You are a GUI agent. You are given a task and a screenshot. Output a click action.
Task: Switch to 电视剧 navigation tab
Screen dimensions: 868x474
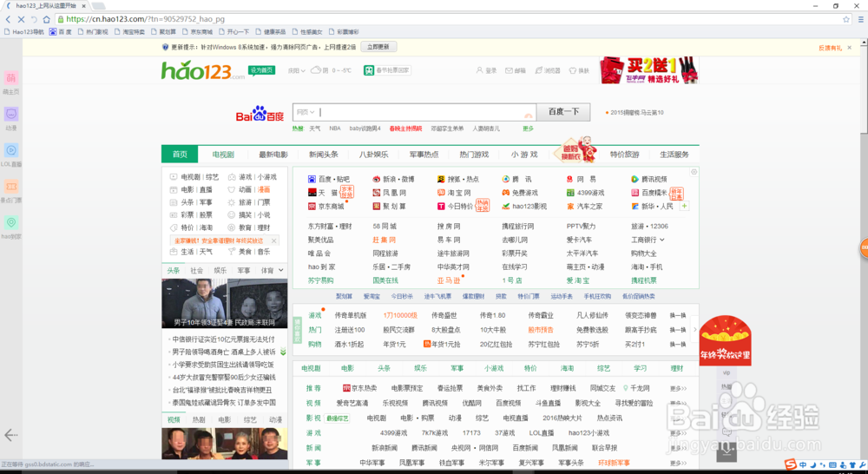[x=223, y=155]
